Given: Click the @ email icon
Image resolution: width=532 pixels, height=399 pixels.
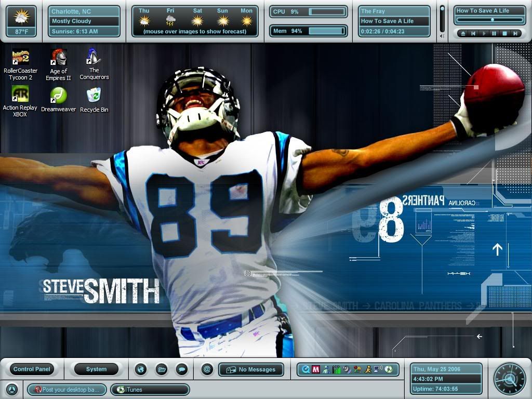Looking at the screenshot, I should click(x=207, y=369).
